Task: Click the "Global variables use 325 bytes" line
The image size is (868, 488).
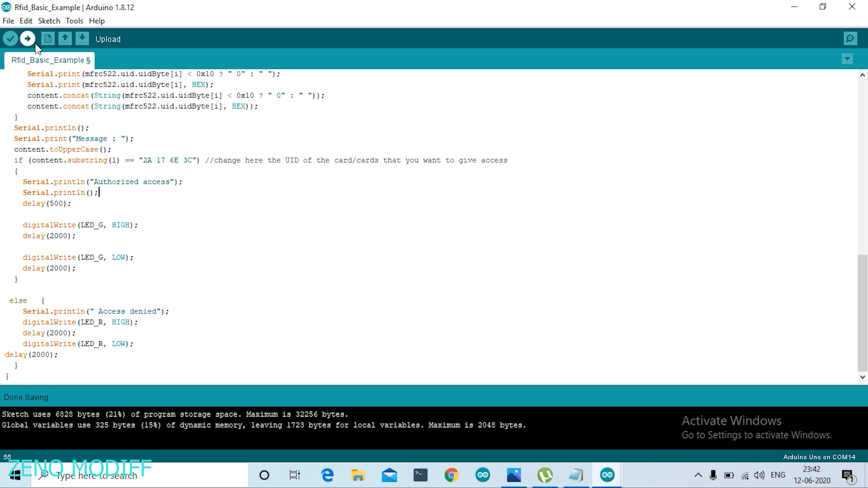Action: click(x=264, y=425)
